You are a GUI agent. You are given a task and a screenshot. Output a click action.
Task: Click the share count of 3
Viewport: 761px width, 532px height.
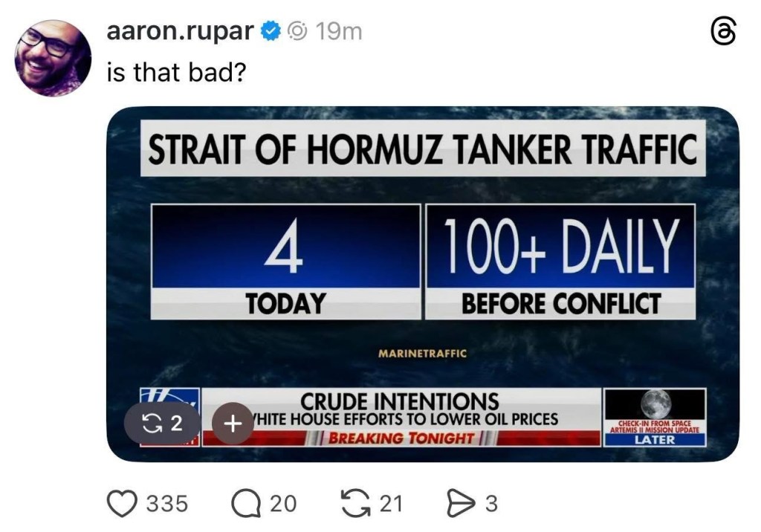point(490,505)
